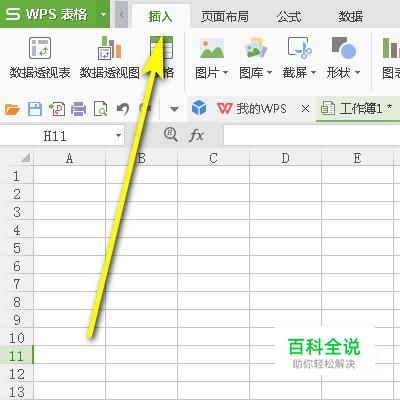Switch to the 工作簿1 document tab

click(357, 109)
